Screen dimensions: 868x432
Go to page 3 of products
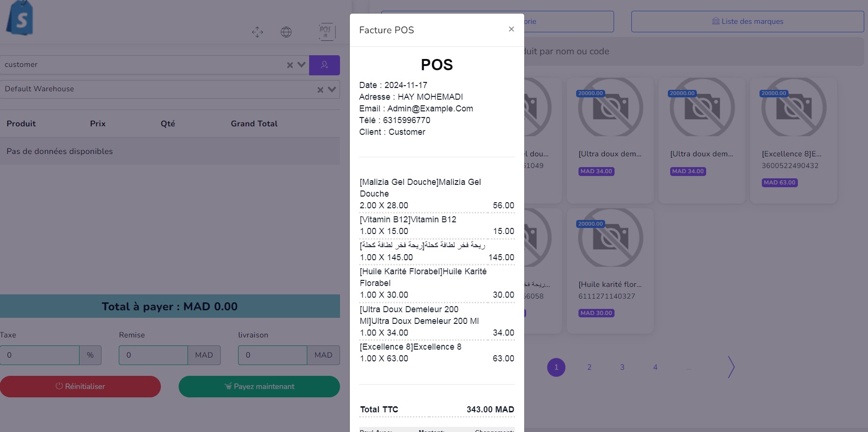622,367
